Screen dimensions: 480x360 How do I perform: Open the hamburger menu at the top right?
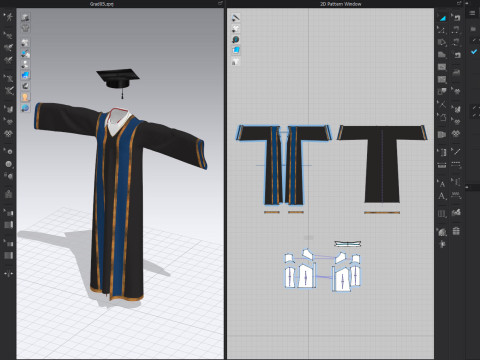coord(472,13)
